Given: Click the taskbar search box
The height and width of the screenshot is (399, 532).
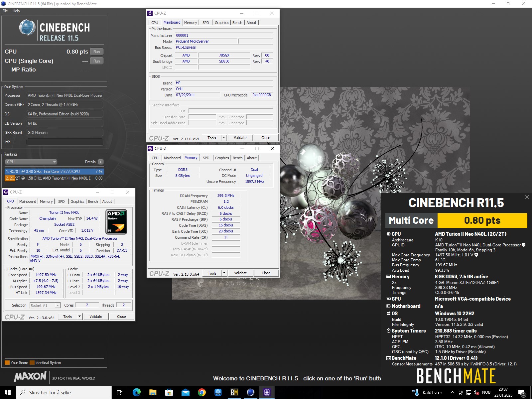Looking at the screenshot, I should [x=64, y=392].
